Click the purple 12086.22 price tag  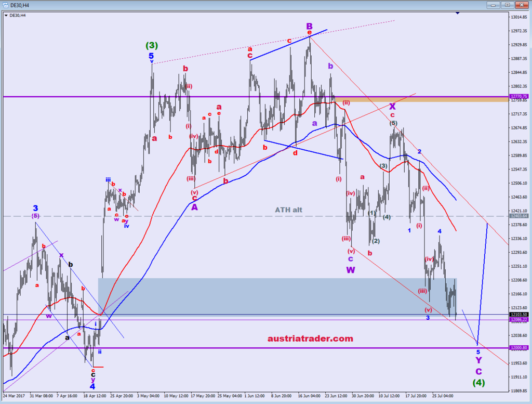click(x=519, y=319)
